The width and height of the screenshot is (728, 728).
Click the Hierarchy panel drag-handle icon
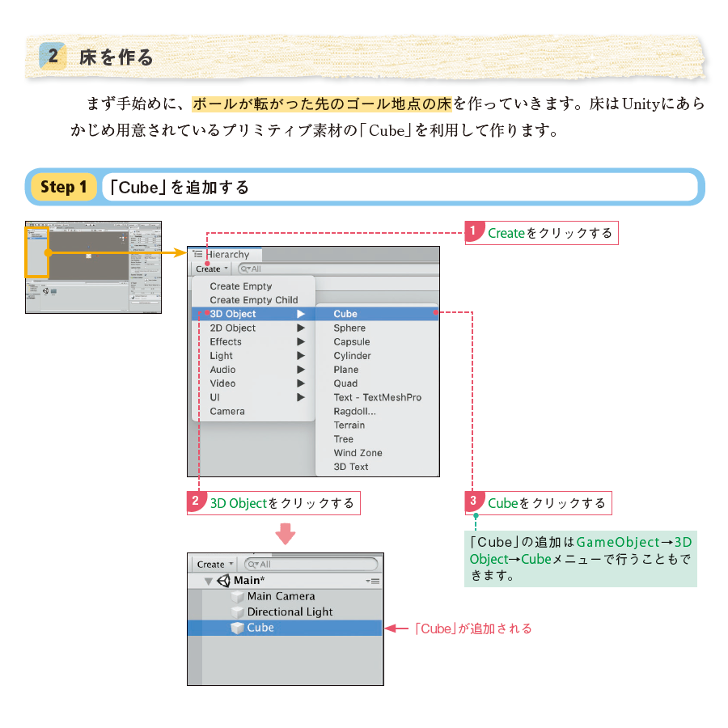(198, 254)
